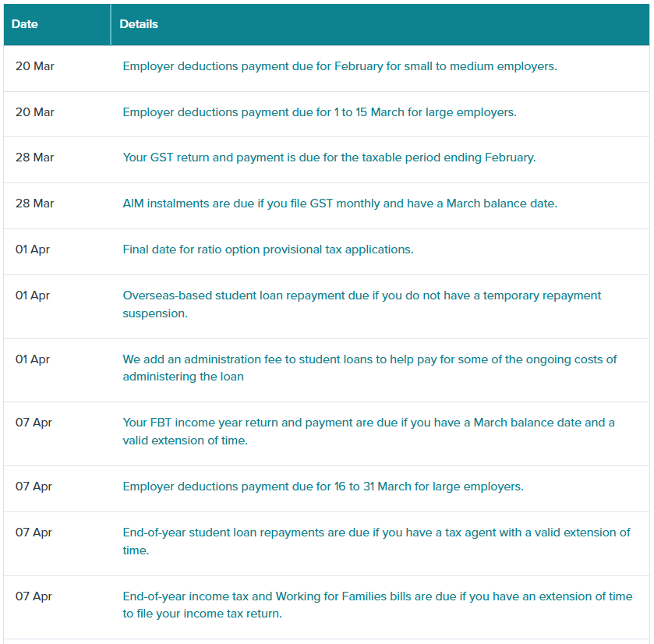
Task: Open the AIM instalments due link
Action: (x=339, y=203)
